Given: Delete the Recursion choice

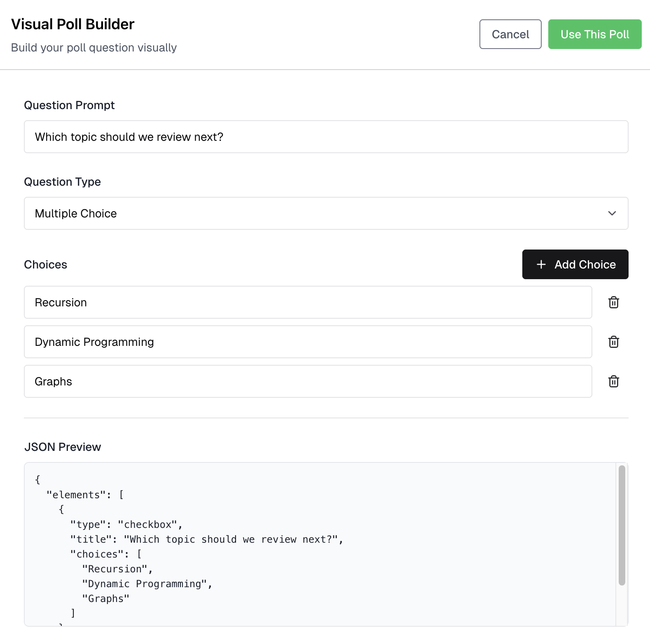Looking at the screenshot, I should pyautogui.click(x=613, y=302).
